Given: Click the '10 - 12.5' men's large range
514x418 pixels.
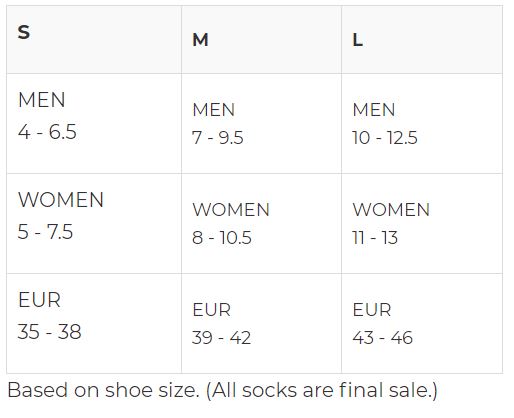Looking at the screenshot, I should [x=385, y=138].
